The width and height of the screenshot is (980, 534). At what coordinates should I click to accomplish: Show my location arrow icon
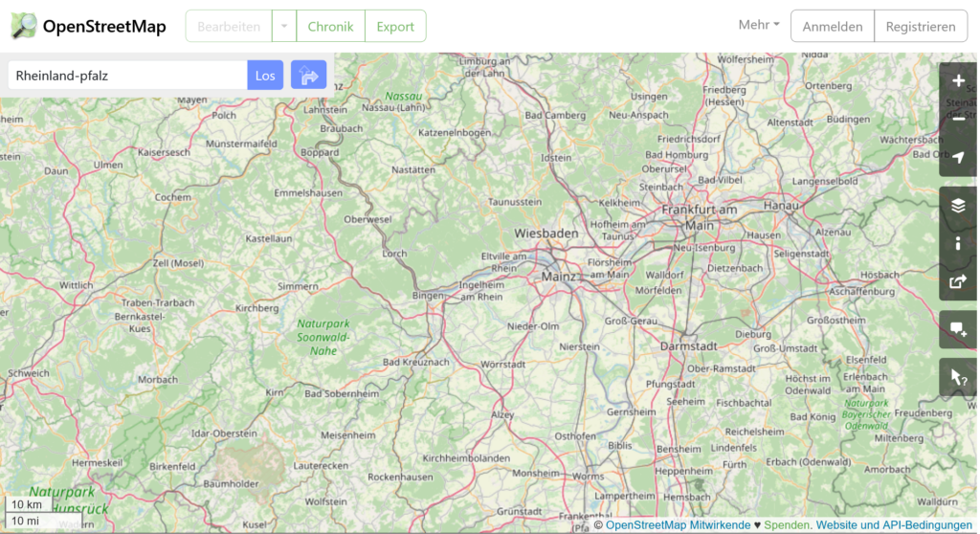point(957,157)
